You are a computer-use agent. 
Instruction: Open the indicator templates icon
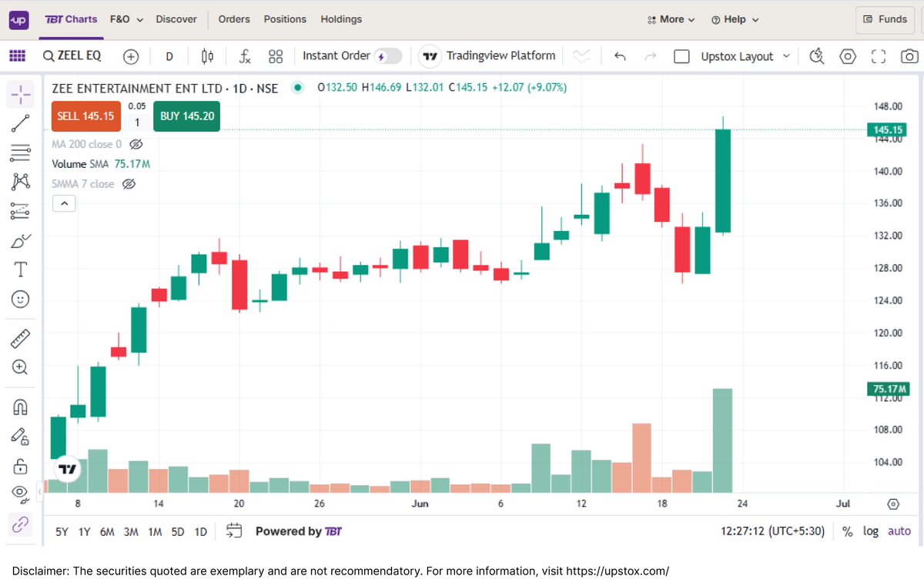pyautogui.click(x=276, y=56)
